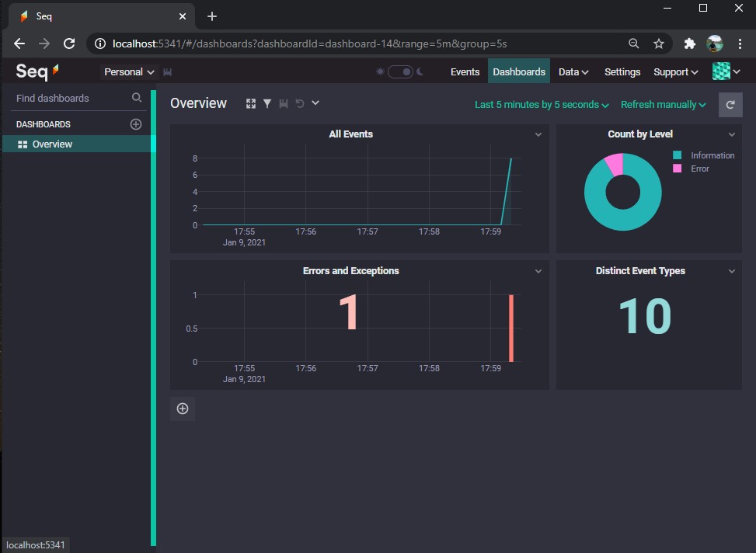The height and width of the screenshot is (553, 756).
Task: Click the browser zoom magnifier icon
Action: (633, 43)
